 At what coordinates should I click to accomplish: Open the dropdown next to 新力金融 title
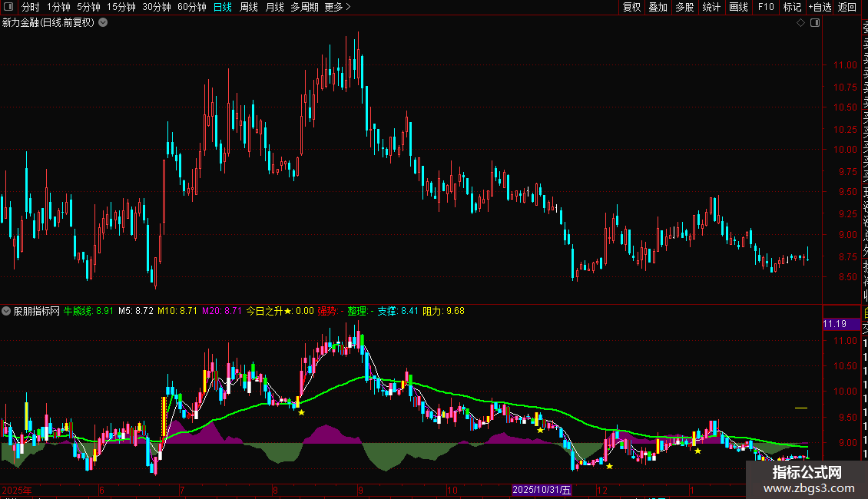coord(103,23)
